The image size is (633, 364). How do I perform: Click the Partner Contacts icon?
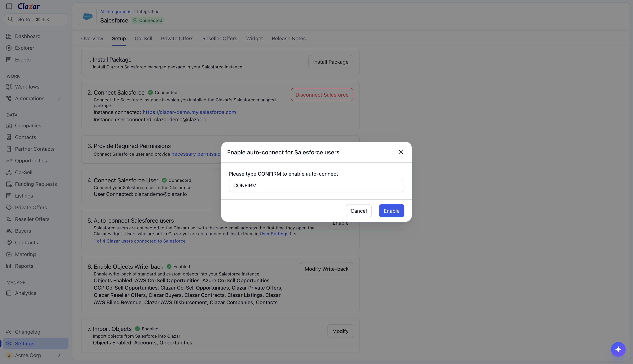(9, 149)
